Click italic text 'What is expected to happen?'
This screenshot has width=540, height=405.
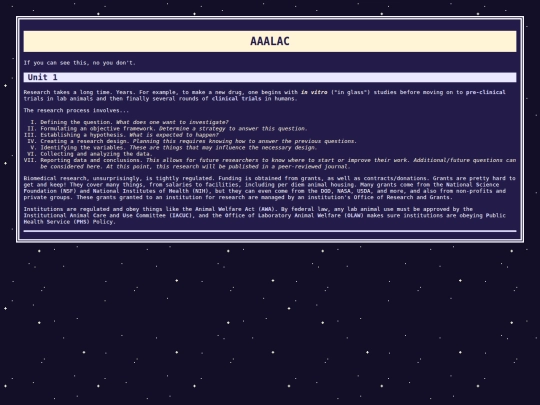174,135
